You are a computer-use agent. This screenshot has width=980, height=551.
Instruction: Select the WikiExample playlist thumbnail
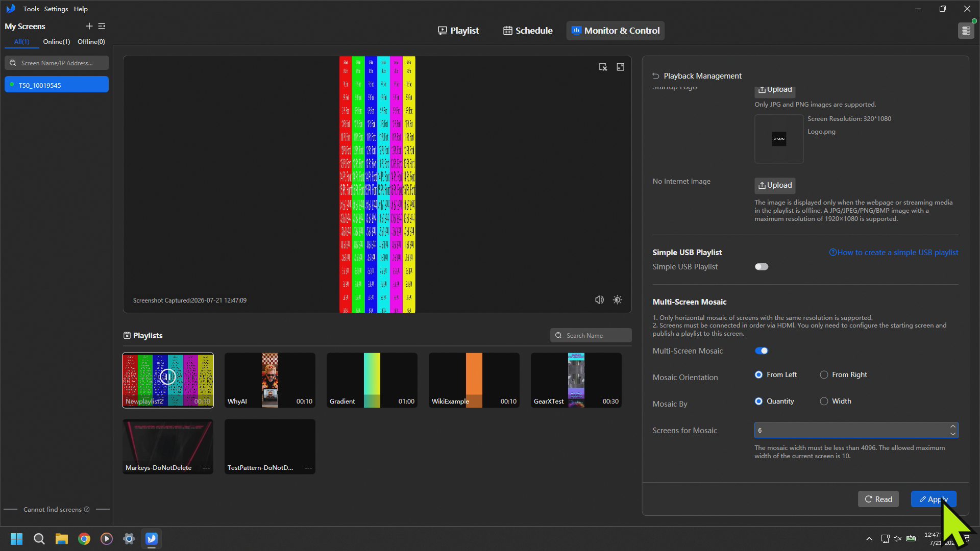(x=474, y=380)
